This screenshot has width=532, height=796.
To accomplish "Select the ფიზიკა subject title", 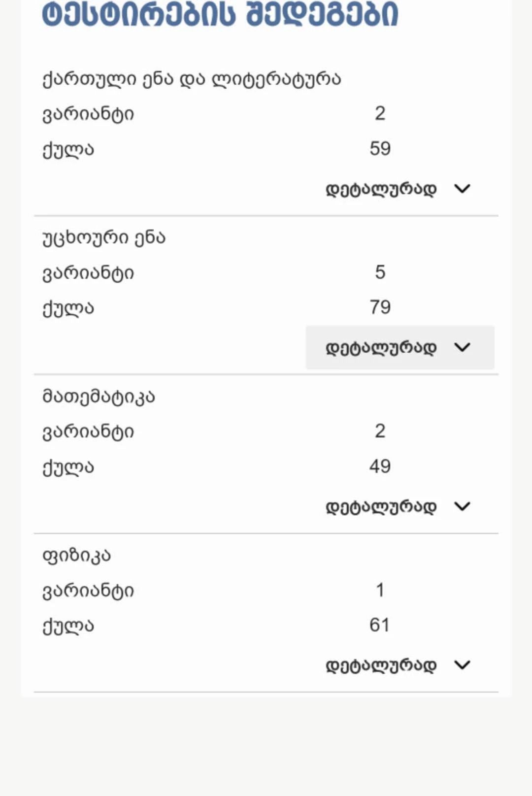I will tap(76, 555).
